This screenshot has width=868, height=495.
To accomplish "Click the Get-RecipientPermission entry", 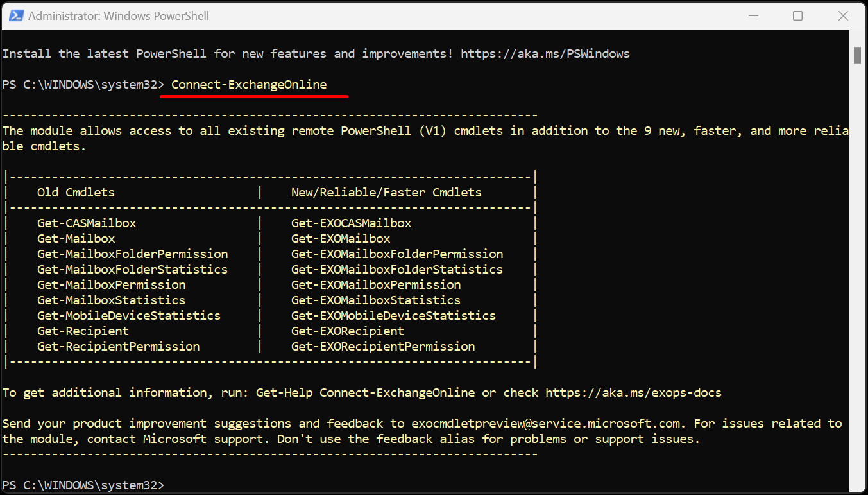I will [x=119, y=347].
